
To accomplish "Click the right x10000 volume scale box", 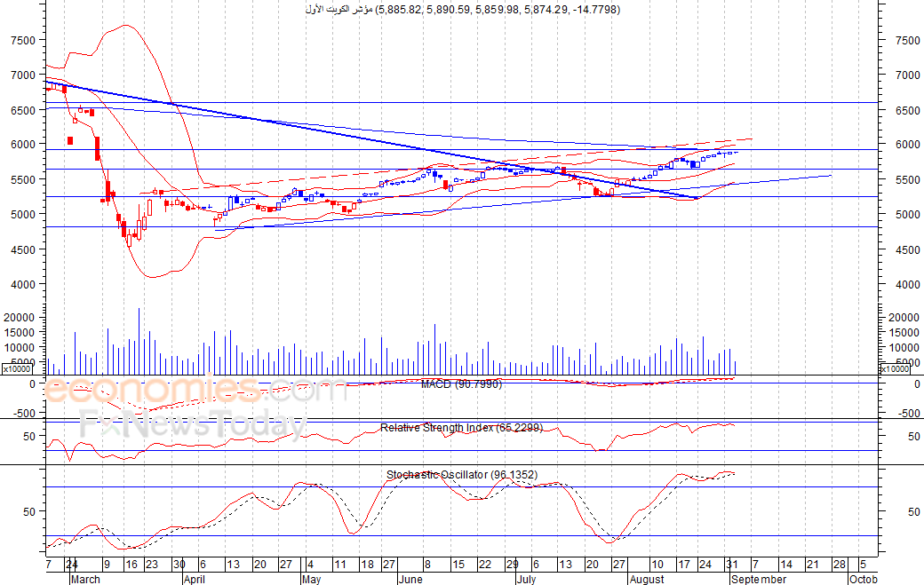I will point(895,369).
